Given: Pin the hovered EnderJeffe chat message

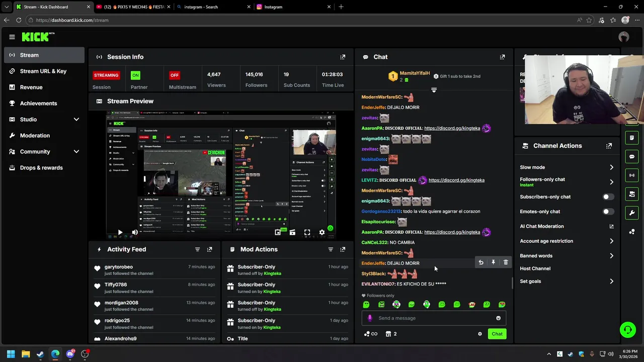Looking at the screenshot, I should pos(494,262).
